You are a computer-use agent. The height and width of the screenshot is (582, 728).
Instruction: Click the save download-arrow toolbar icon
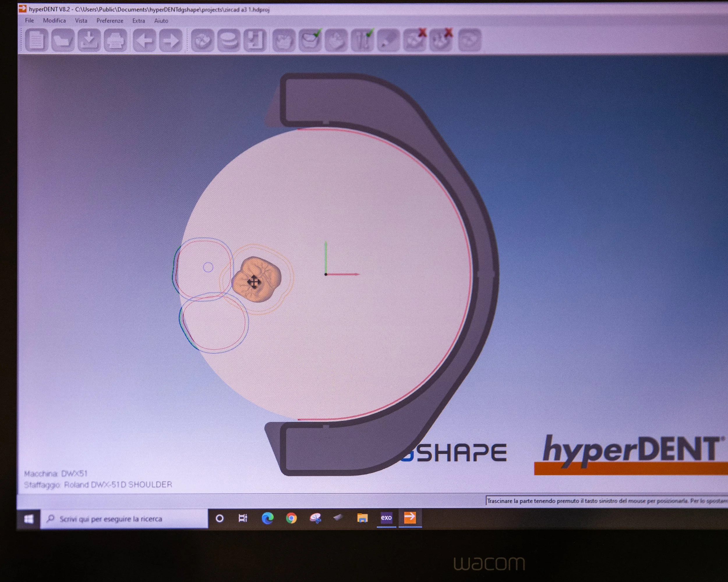tap(89, 40)
